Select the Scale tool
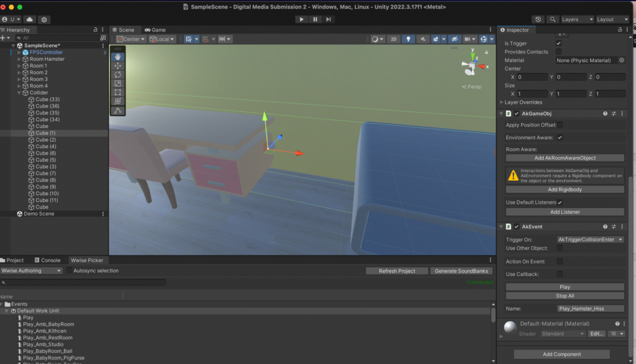 coord(118,83)
